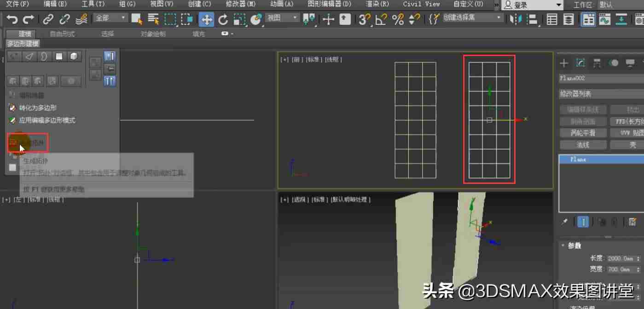Screen dimensions: 644x309
Task: Select the Unlink selection tool
Action: coord(64,19)
